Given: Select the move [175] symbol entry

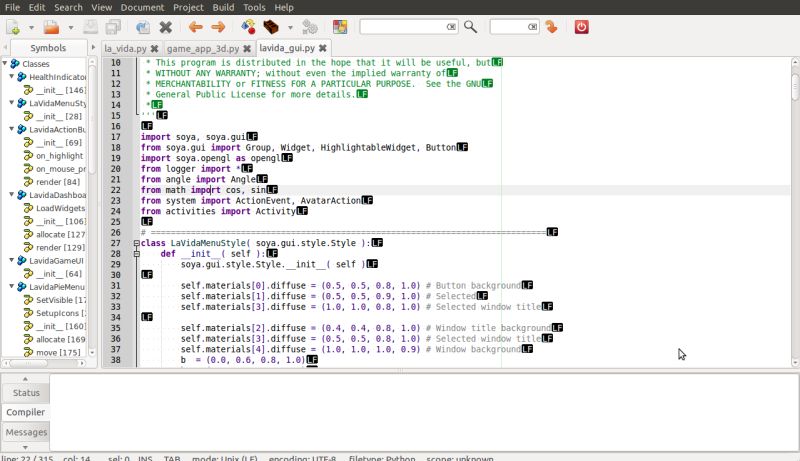Looking at the screenshot, I should pyautogui.click(x=58, y=352).
